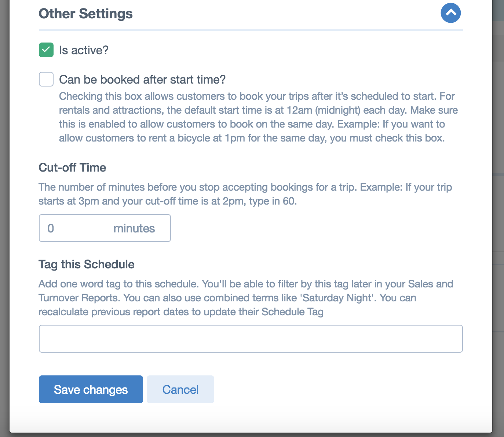Focus the Cut-off Time minutes field

coord(105,228)
